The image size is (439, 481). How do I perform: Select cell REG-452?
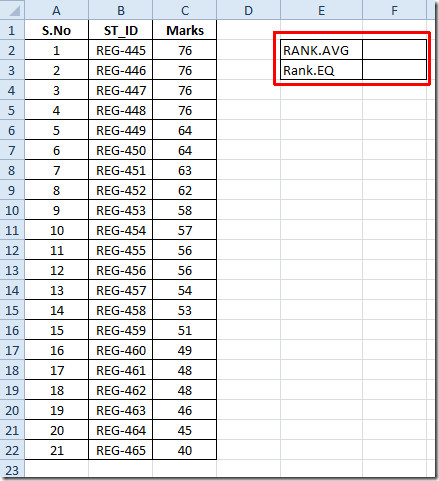[x=120, y=190]
